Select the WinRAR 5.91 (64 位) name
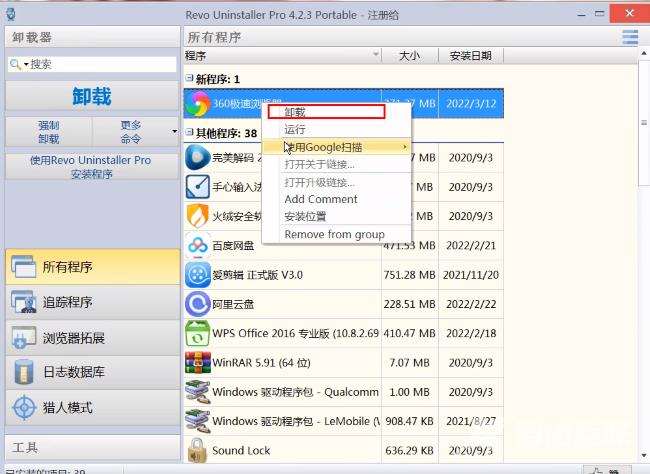Screen dimensions: 650x474 [x=261, y=363]
